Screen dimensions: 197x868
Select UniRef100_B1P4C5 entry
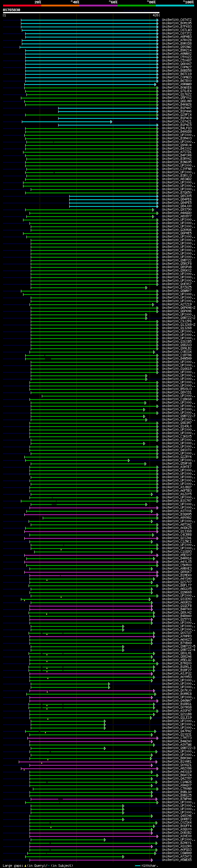177,125
